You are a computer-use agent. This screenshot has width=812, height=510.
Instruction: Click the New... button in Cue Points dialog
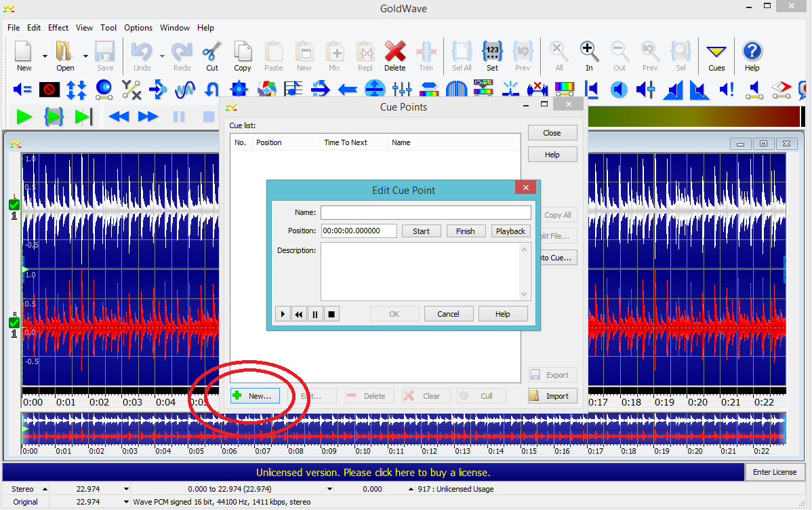pyautogui.click(x=255, y=396)
